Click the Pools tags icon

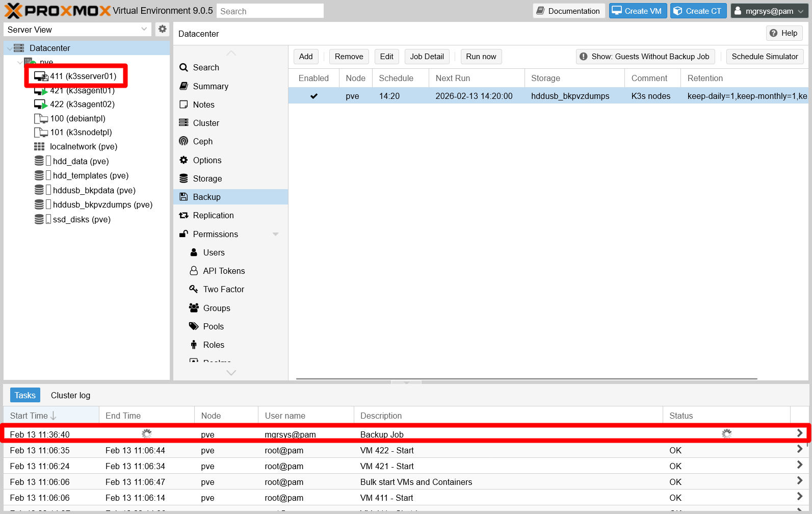[x=194, y=326]
